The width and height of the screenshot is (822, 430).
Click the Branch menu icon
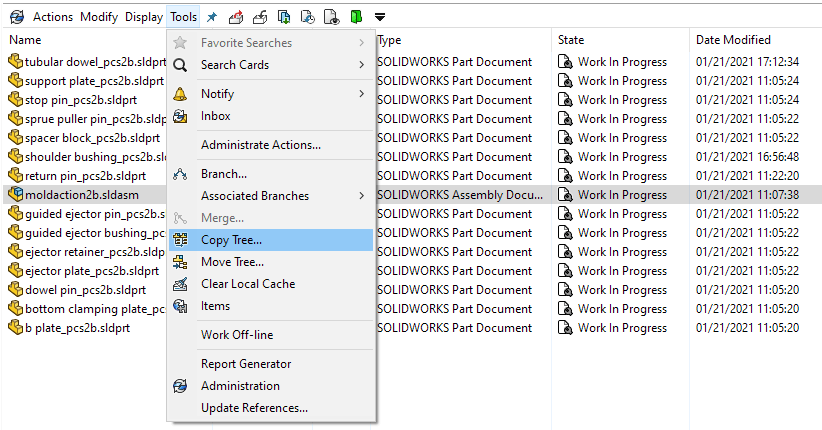click(180, 174)
